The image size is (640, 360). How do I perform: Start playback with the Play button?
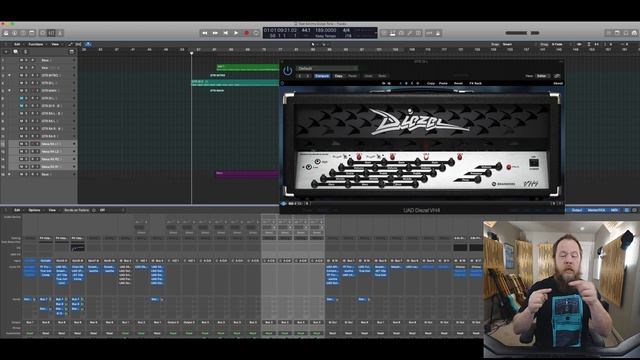[x=236, y=33]
